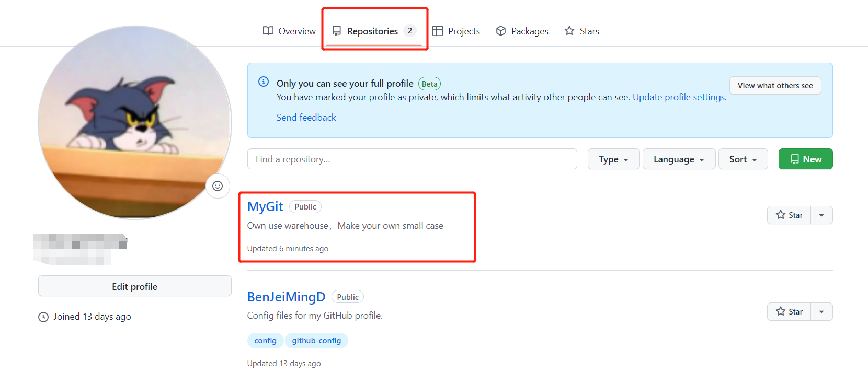Star the BenJeiMingD repository
This screenshot has height=384, width=868.
tap(789, 311)
